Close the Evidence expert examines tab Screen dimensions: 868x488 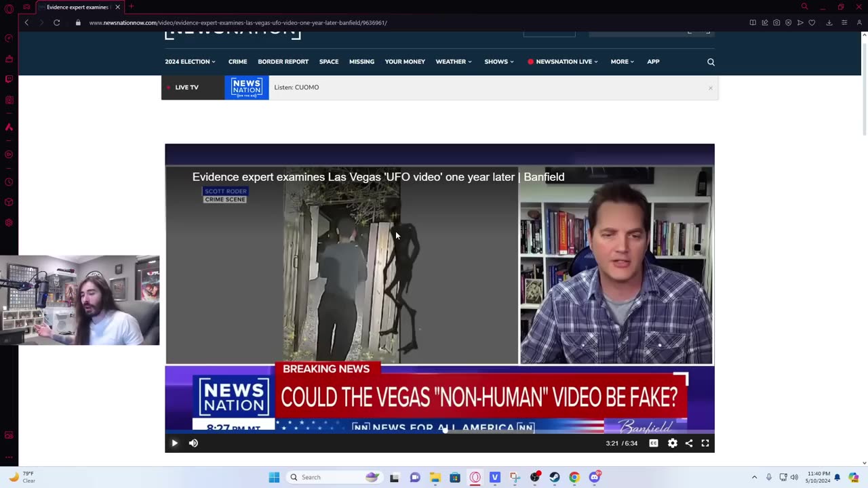point(117,7)
